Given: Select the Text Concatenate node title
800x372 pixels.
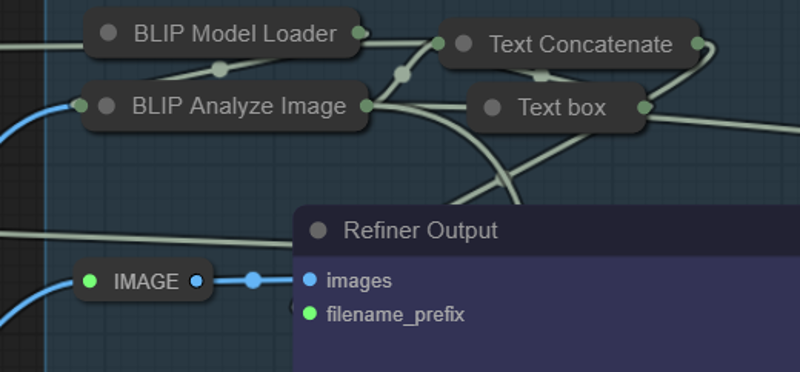Looking at the screenshot, I should click(x=581, y=44).
